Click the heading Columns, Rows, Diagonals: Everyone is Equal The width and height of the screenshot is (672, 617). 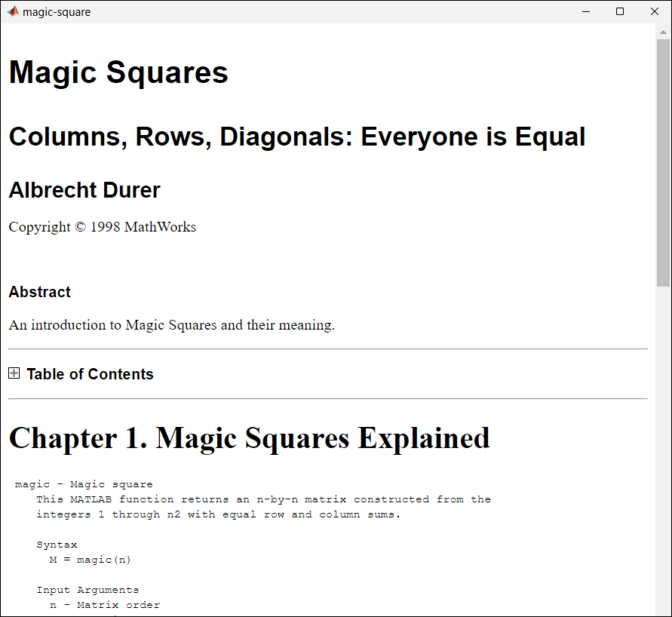click(296, 137)
